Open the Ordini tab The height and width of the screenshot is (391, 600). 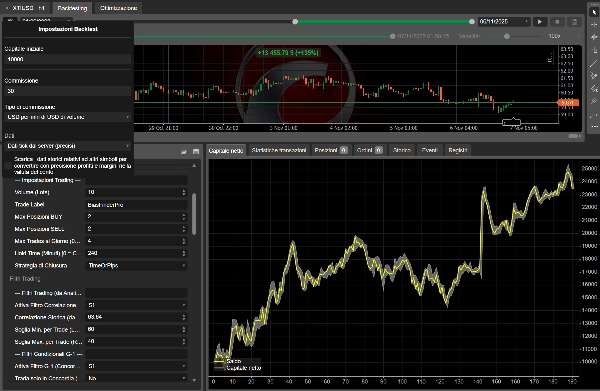coord(370,150)
